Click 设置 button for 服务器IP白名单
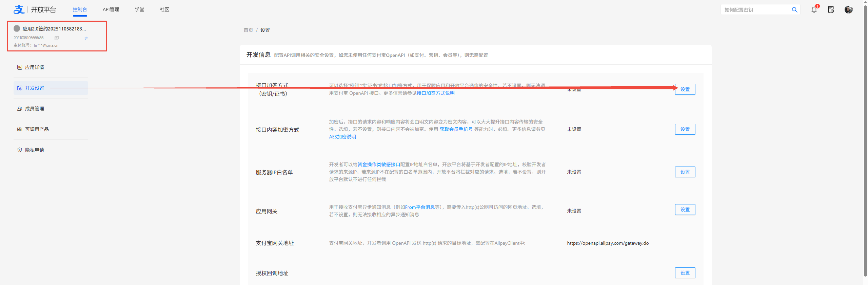 point(685,172)
